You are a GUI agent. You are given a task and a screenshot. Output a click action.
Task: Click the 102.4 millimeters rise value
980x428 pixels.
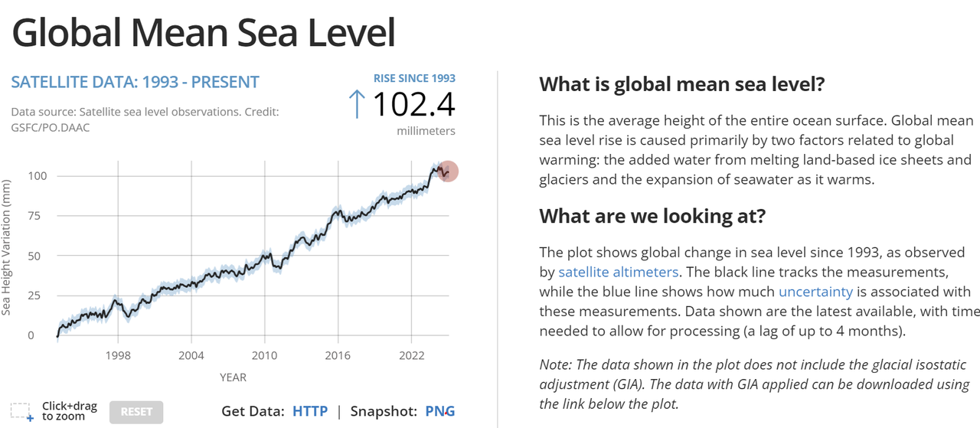(413, 105)
